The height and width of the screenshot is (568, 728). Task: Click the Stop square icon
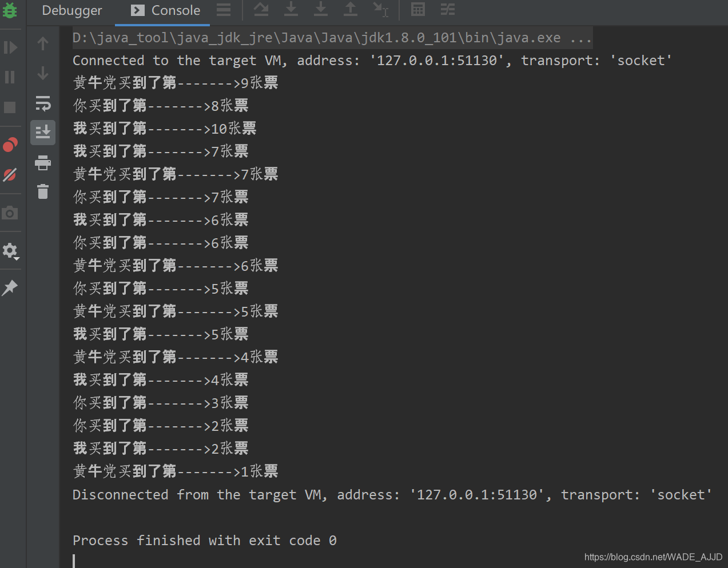10,107
